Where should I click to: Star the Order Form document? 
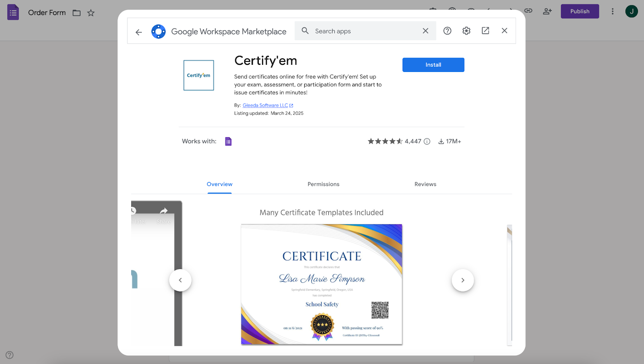pos(91,13)
